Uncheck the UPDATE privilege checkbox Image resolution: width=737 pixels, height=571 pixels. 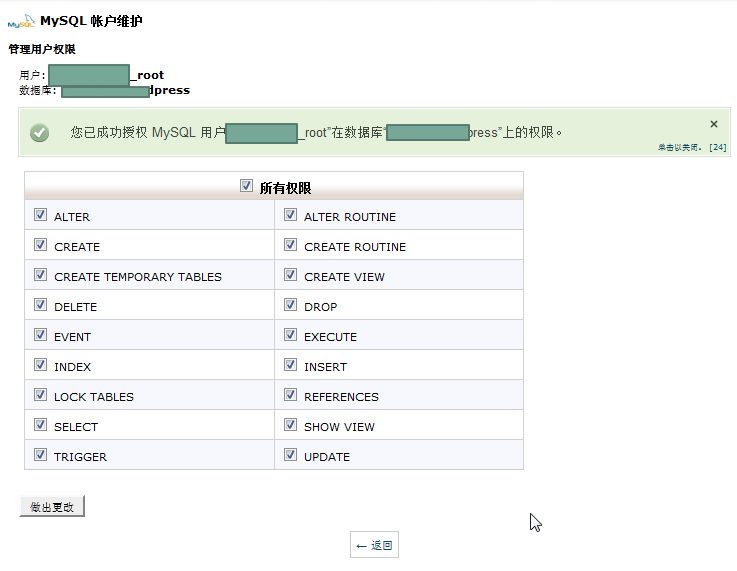tap(290, 455)
